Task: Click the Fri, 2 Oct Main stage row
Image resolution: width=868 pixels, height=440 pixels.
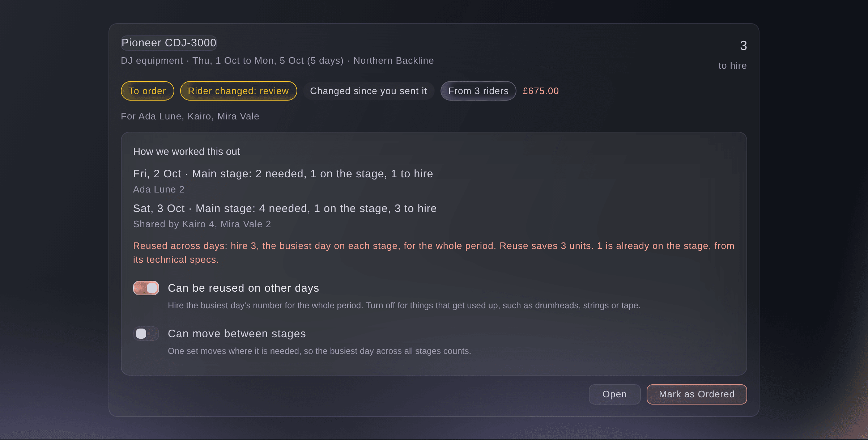Action: click(x=283, y=174)
